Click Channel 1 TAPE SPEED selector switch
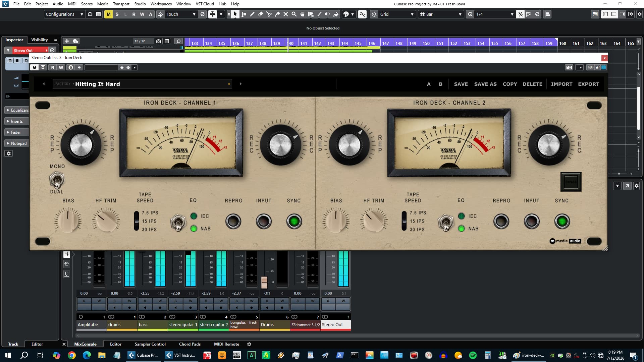This screenshot has width=644, height=362. click(x=137, y=221)
